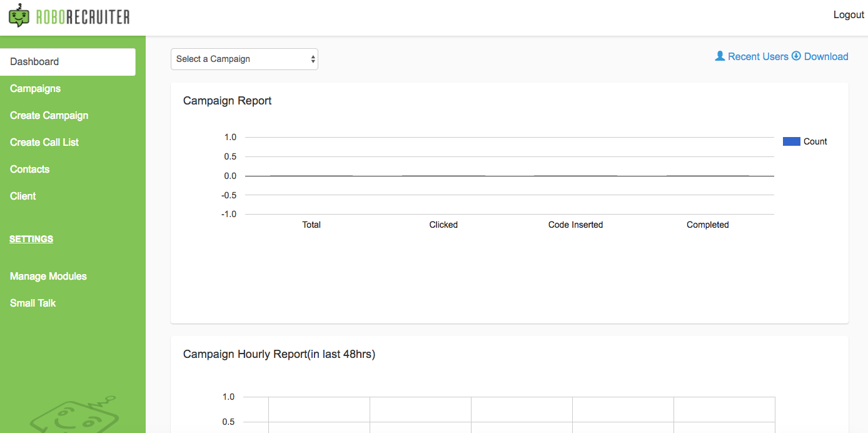
Task: Click the RoboRecruiter robot logo icon
Action: click(x=19, y=15)
